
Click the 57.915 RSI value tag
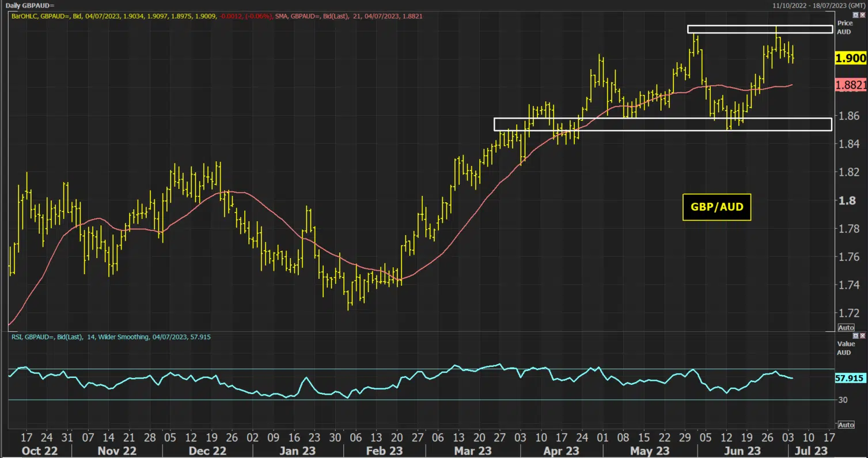point(849,378)
